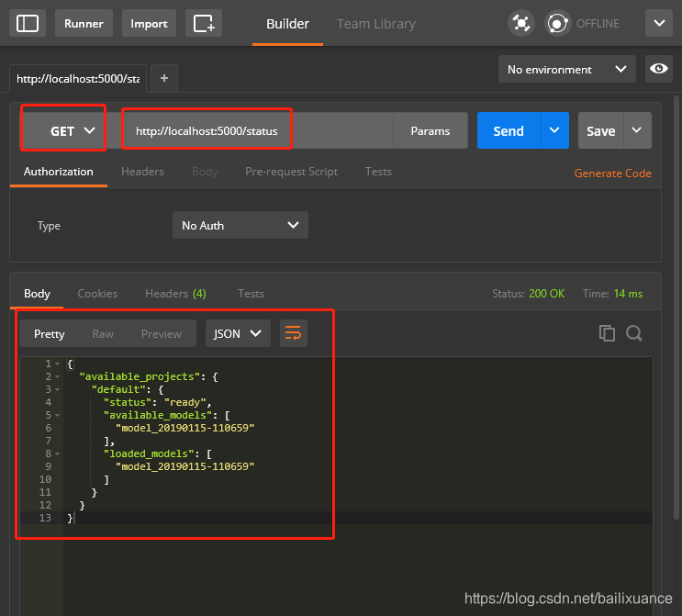Viewport: 682px width, 616px height.
Task: Switch to the Headers request tab
Action: (142, 172)
